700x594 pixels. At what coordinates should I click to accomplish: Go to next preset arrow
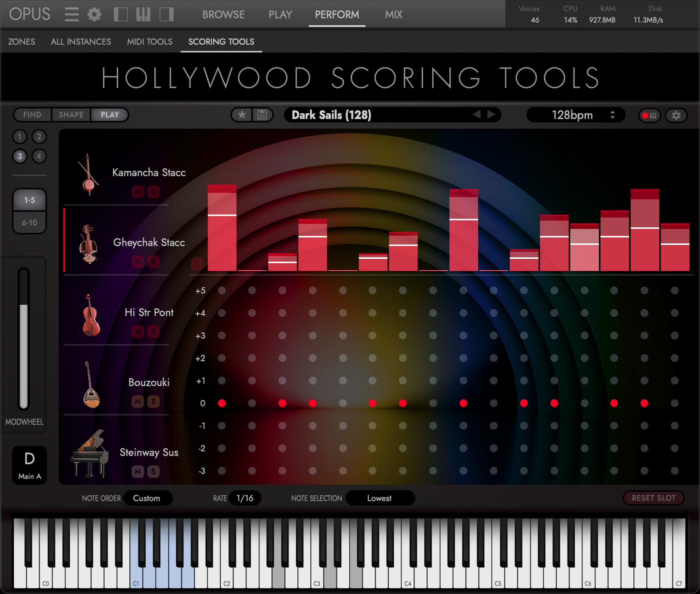point(491,115)
